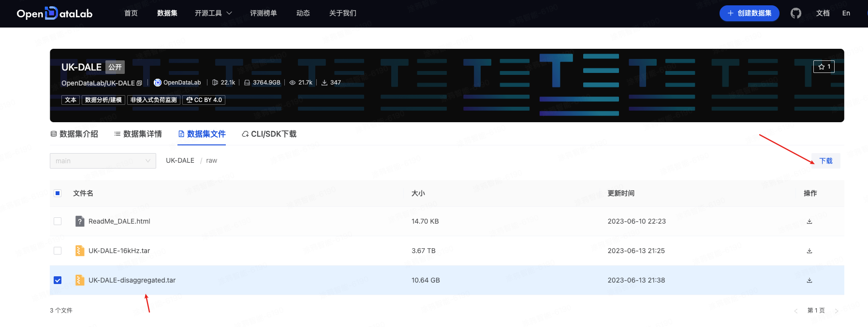The image size is (868, 327).
Task: Click the 非侵入式负荷监测 tag
Action: coord(154,100)
